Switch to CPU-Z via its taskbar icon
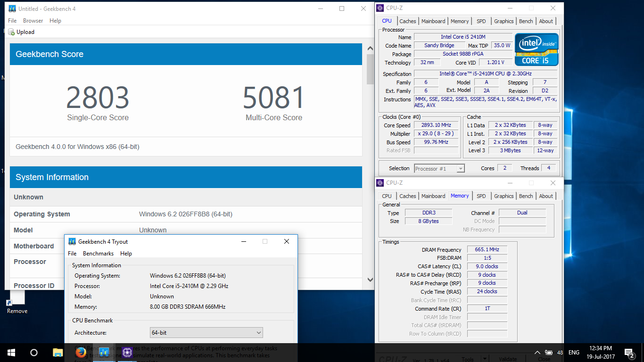This screenshot has height=362, width=644. click(127, 352)
